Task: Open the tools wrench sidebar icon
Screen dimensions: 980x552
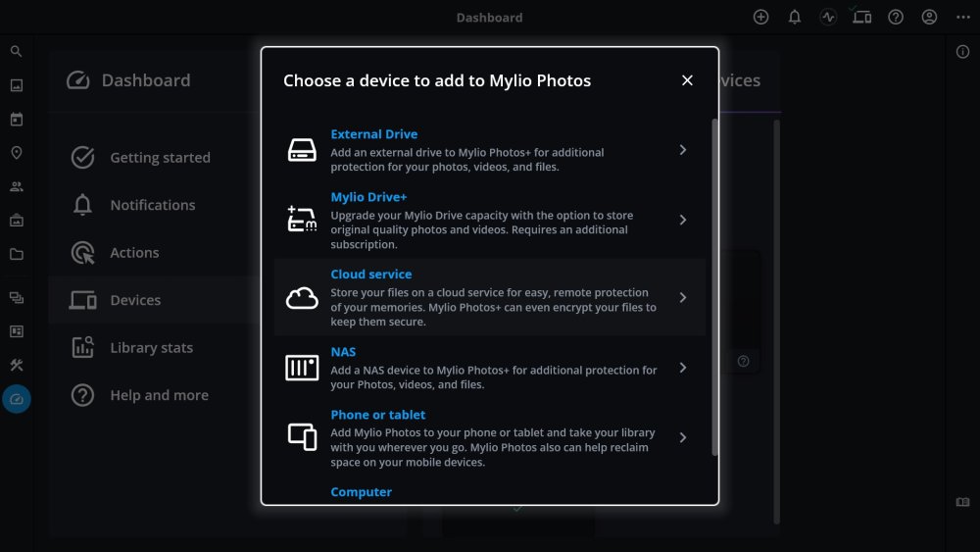Action: 17,365
